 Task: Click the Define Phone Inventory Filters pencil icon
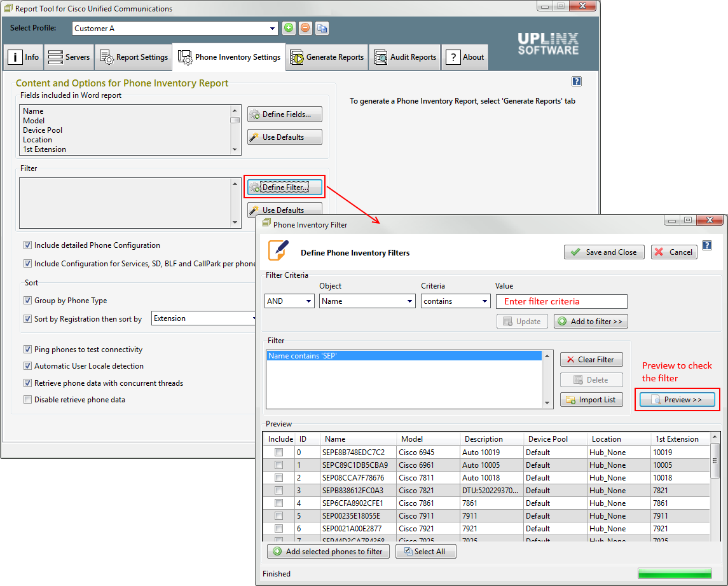(278, 250)
